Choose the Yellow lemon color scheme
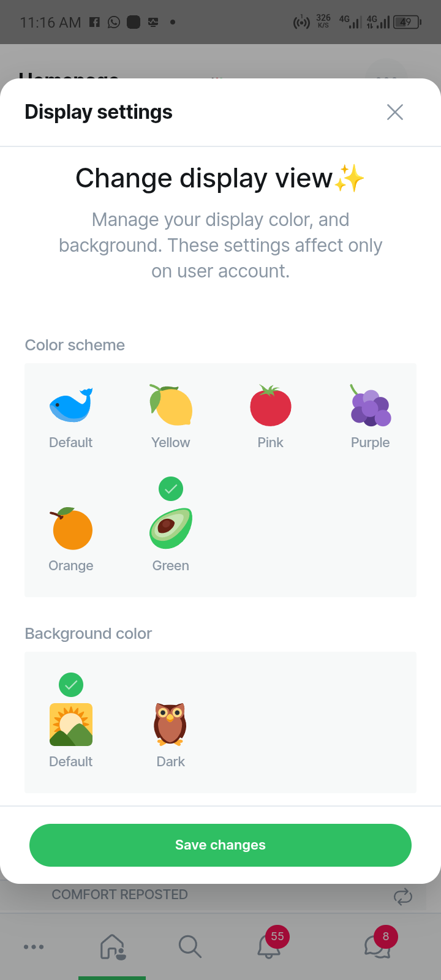Screen dimensions: 441x980 click(x=171, y=405)
